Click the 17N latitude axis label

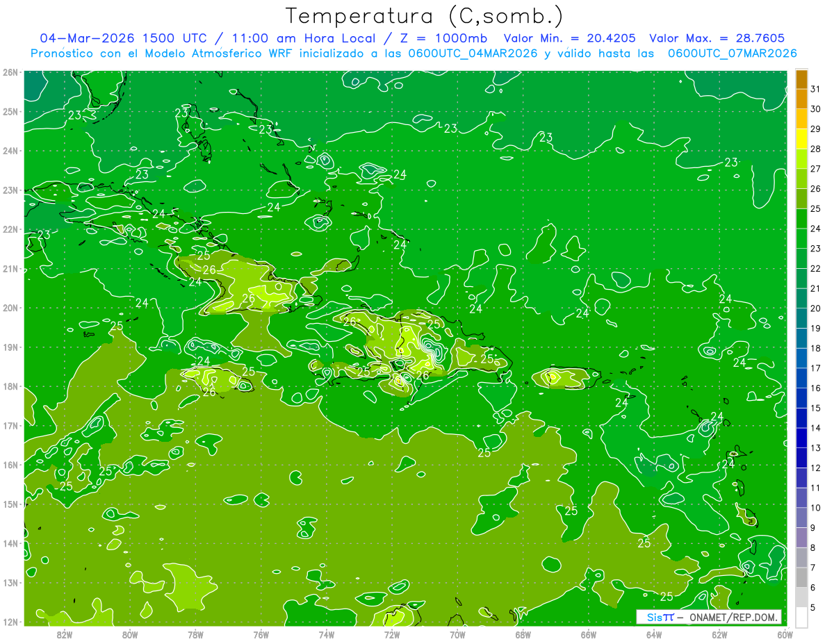pyautogui.click(x=10, y=426)
